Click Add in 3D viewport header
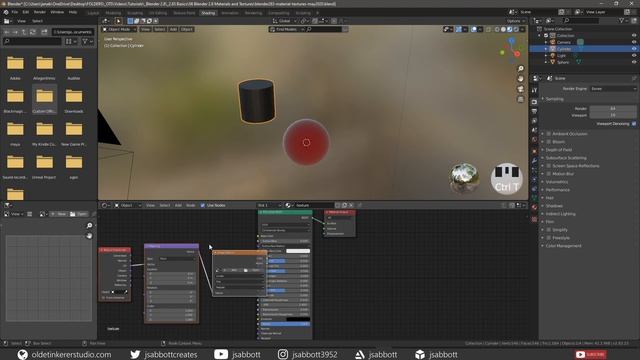Image resolution: width=640 pixels, height=360 pixels. 173,29
